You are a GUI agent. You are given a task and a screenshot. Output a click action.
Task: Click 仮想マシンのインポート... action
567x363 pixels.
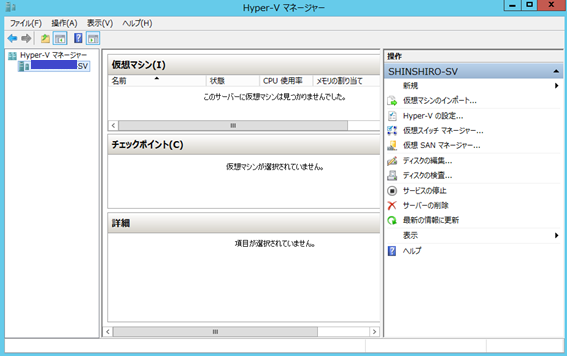(x=440, y=101)
